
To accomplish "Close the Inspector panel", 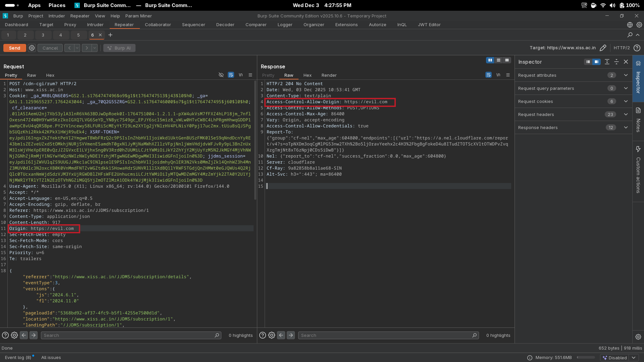I will click(x=626, y=62).
